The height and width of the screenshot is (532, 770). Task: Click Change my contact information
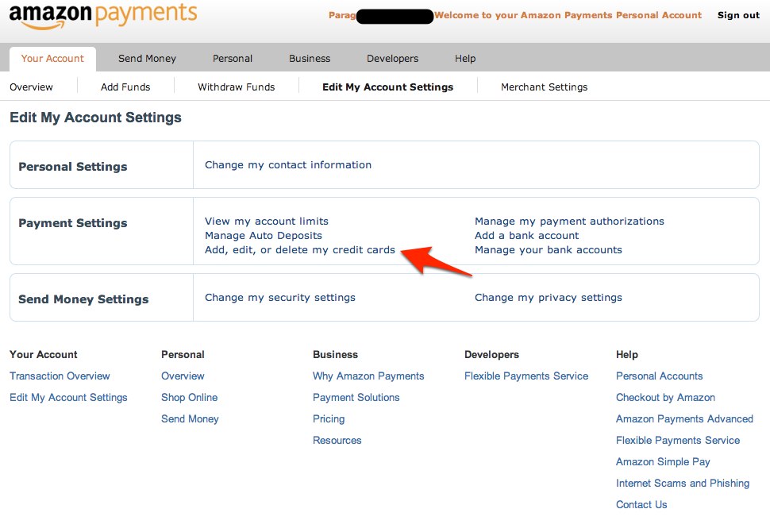pos(288,165)
